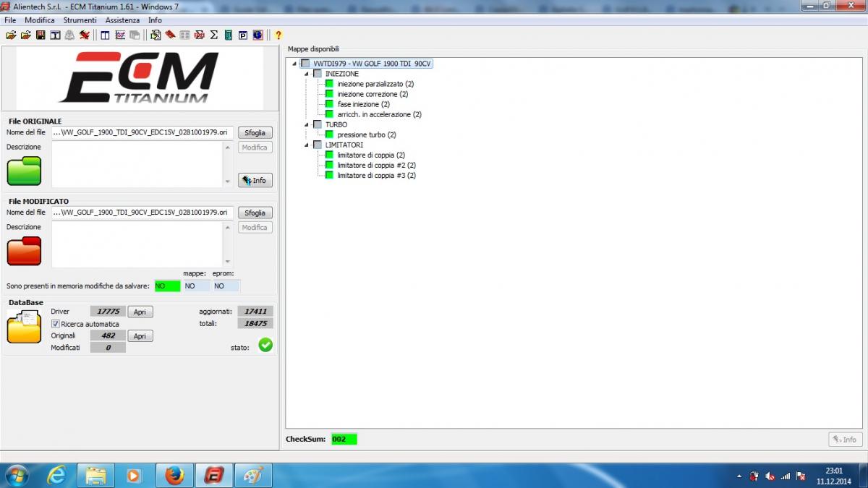Open Internet Explorer from the taskbar
This screenshot has width=868, height=488.
[x=56, y=475]
